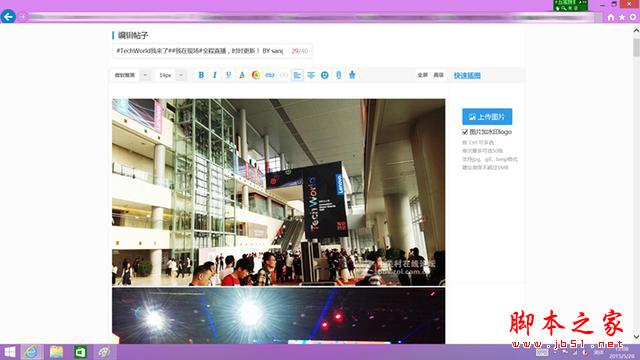
Task: Insert a hyperlink using the chain icon
Action: pyautogui.click(x=270, y=75)
